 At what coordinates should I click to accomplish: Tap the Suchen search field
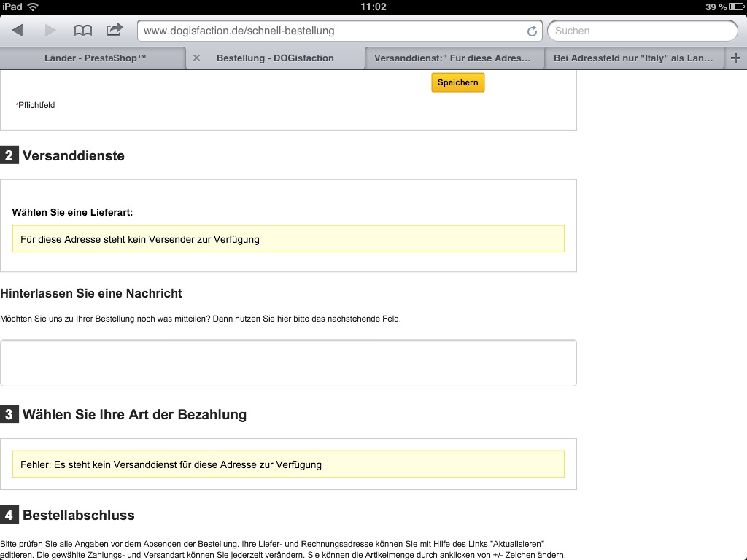pyautogui.click(x=643, y=31)
